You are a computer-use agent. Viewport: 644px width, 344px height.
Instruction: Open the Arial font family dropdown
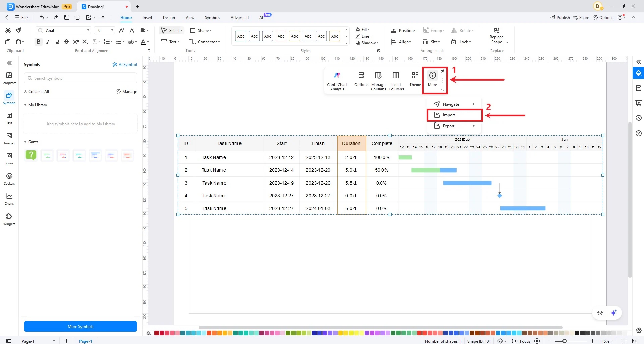63,30
